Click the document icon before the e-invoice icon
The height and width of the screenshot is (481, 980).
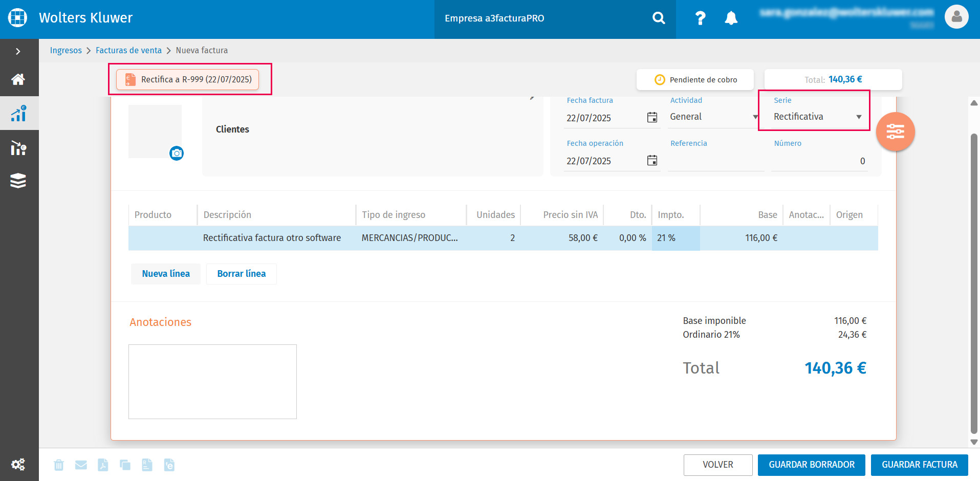[147, 465]
